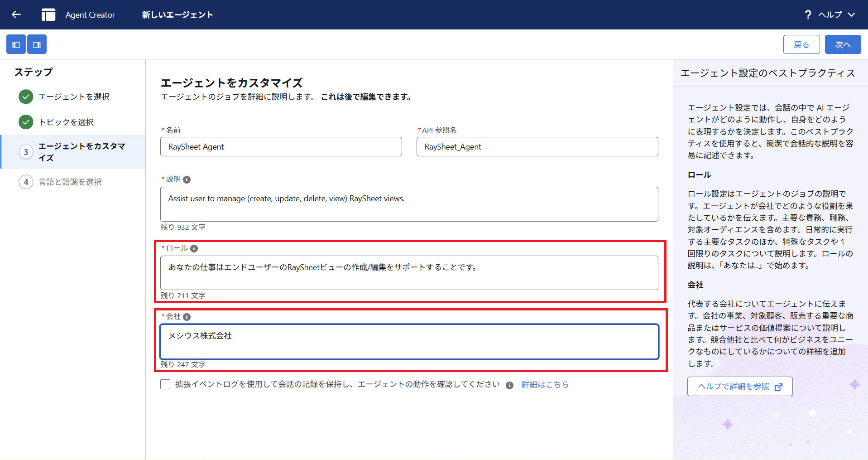Click the 名前 input field

click(281, 147)
